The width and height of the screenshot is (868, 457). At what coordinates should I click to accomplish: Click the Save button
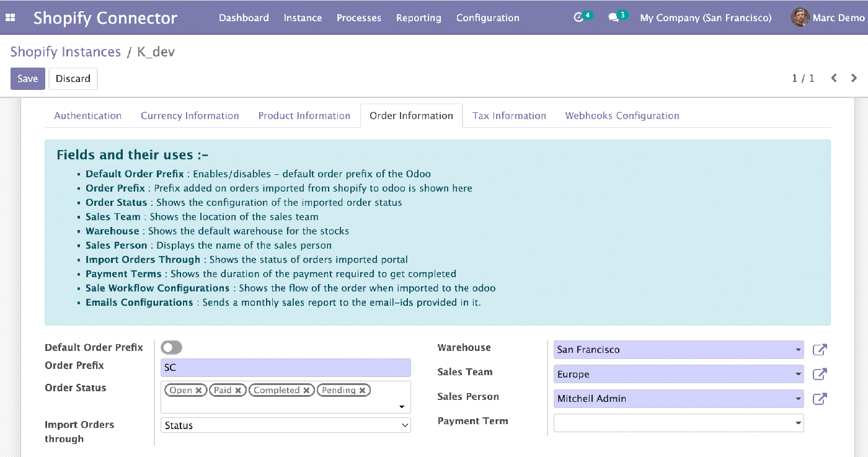[28, 79]
